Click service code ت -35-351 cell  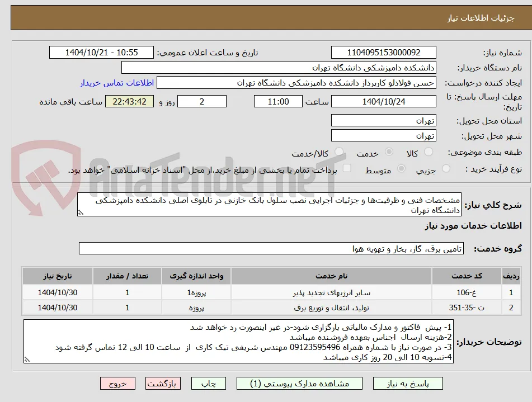(467, 308)
